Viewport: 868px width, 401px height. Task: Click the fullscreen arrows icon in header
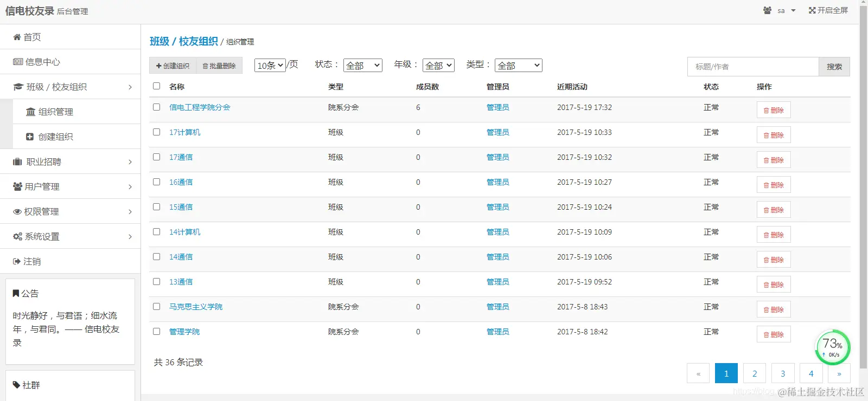pos(812,10)
